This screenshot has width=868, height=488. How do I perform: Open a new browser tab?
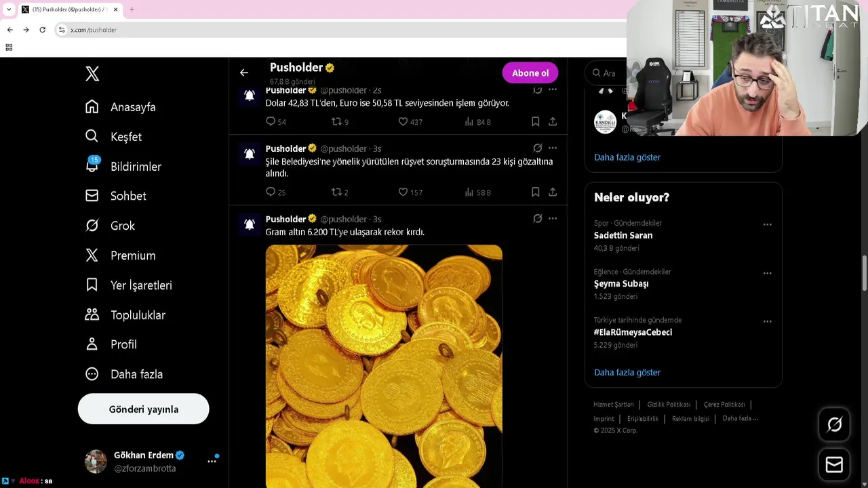[x=132, y=9]
